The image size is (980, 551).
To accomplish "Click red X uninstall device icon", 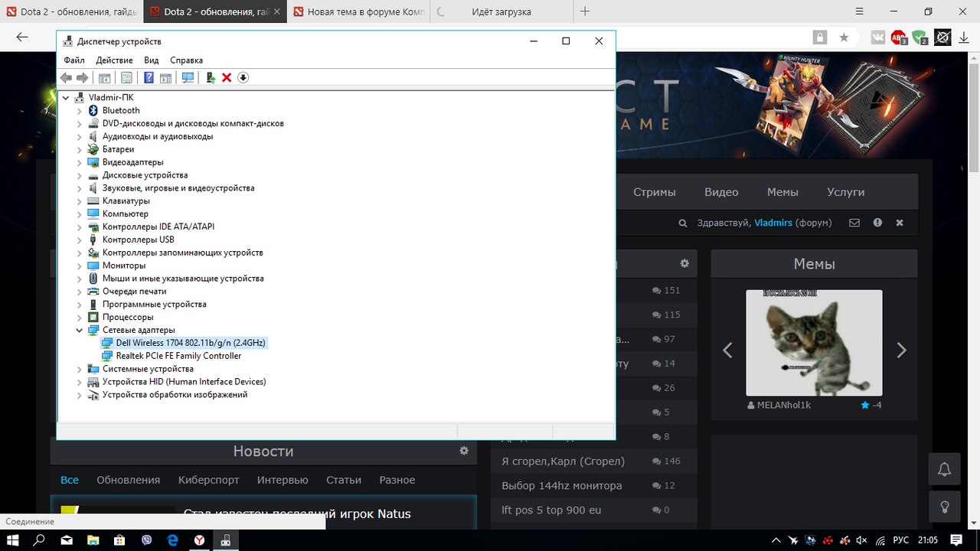I will 227,77.
